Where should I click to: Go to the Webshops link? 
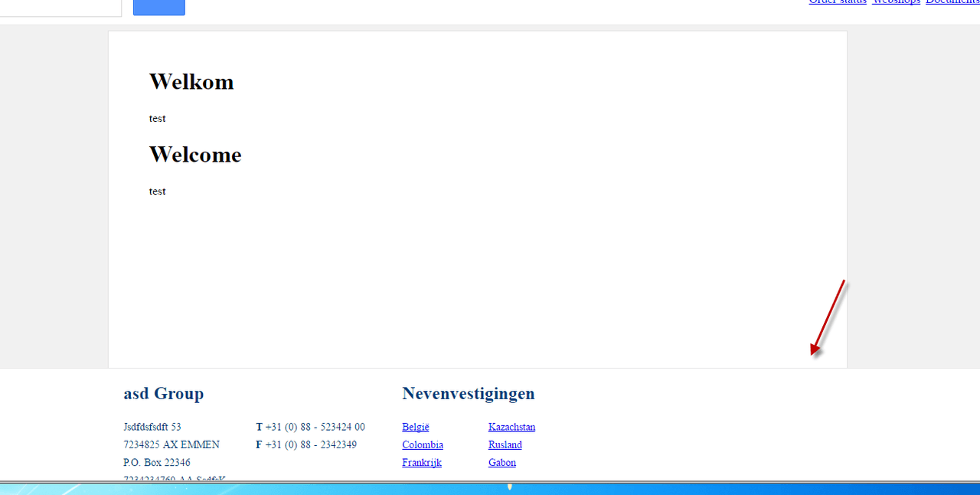(x=896, y=2)
